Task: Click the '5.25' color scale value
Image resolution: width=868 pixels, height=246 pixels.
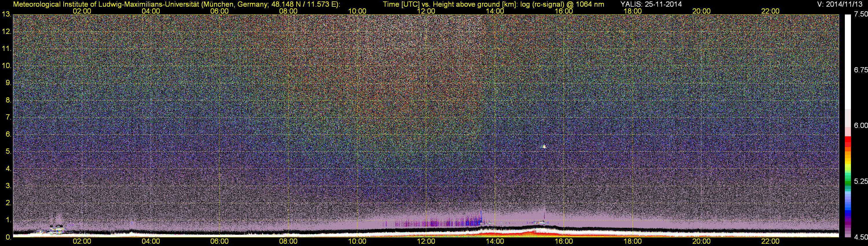Action: [x=861, y=181]
